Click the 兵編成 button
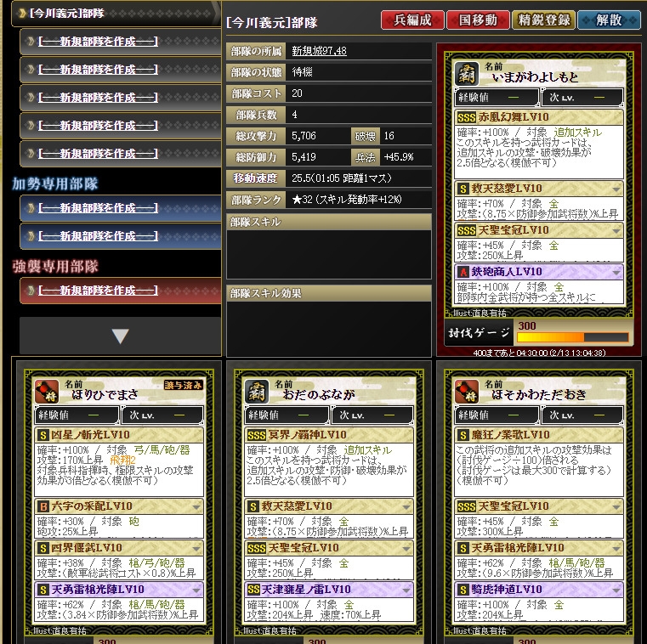Image resolution: width=647 pixels, height=644 pixels. 412,20
